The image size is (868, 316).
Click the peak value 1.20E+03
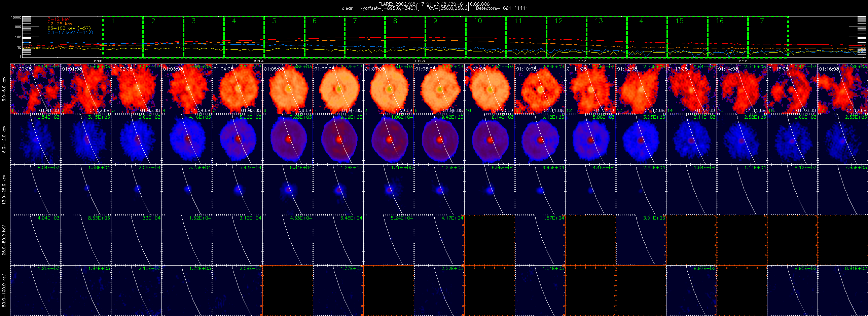pos(49,269)
